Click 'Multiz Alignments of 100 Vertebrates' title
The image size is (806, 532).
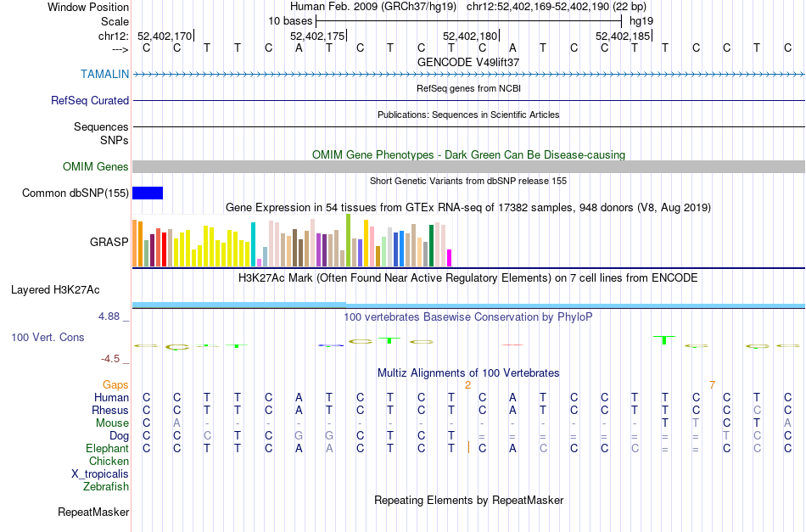[468, 372]
